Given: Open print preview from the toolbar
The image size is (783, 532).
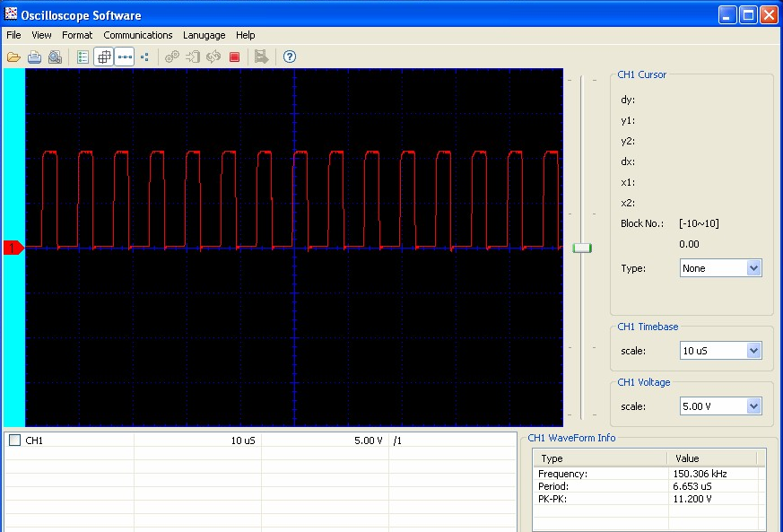Looking at the screenshot, I should tap(55, 57).
